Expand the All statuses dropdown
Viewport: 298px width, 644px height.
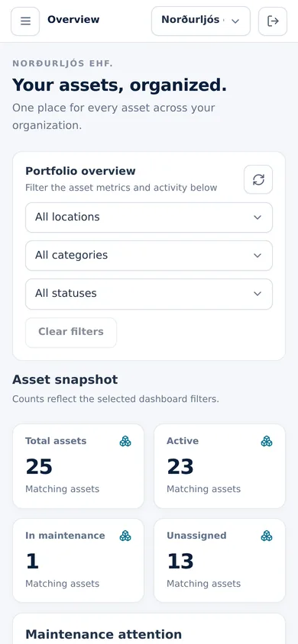pyautogui.click(x=149, y=294)
